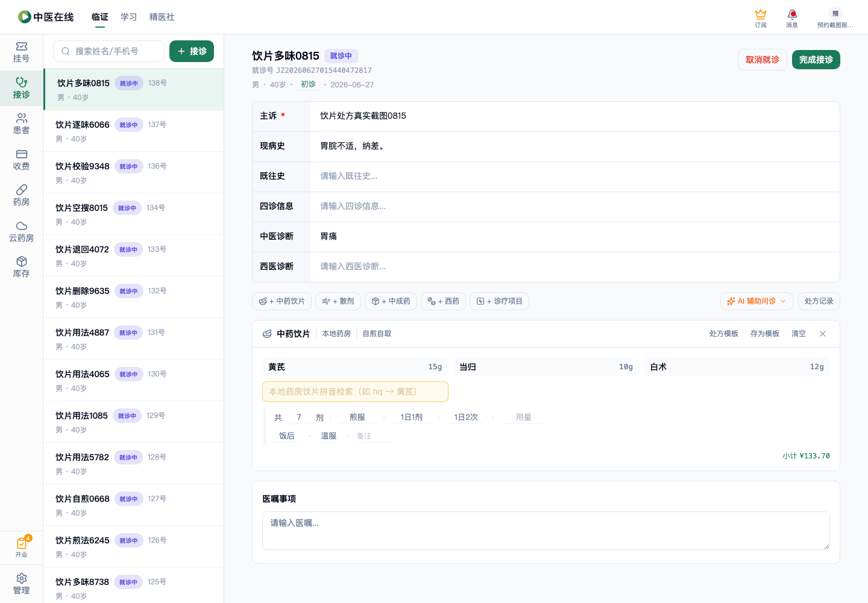Screen dimensions: 868x603
Task: Open 患者 patients in sidebar
Action: [x=21, y=124]
